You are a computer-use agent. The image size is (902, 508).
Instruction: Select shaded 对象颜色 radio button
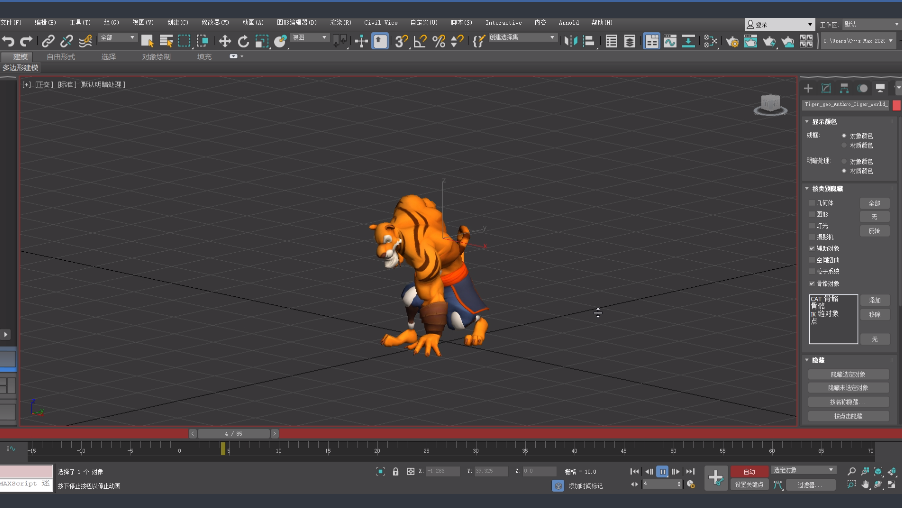(x=844, y=161)
